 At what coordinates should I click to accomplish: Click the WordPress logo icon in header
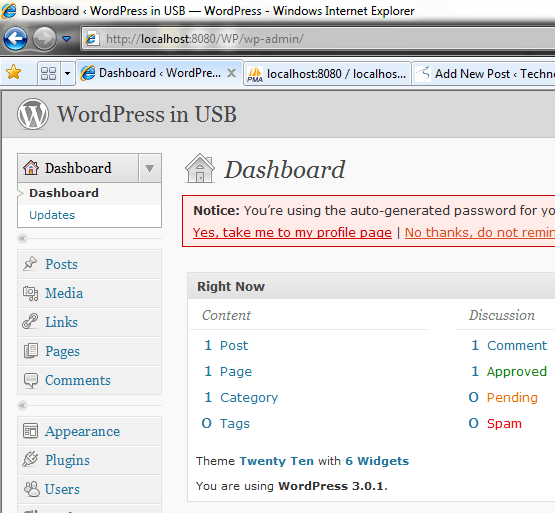(x=33, y=114)
